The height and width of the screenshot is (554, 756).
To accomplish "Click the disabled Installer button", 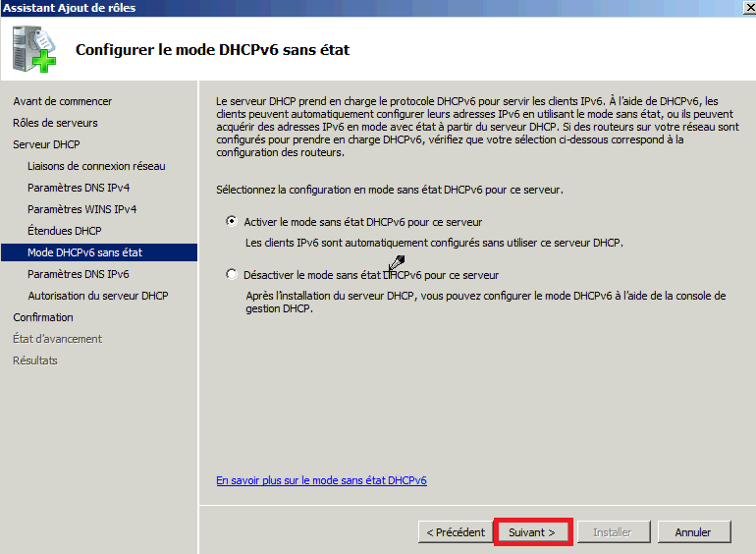I will coord(614,532).
